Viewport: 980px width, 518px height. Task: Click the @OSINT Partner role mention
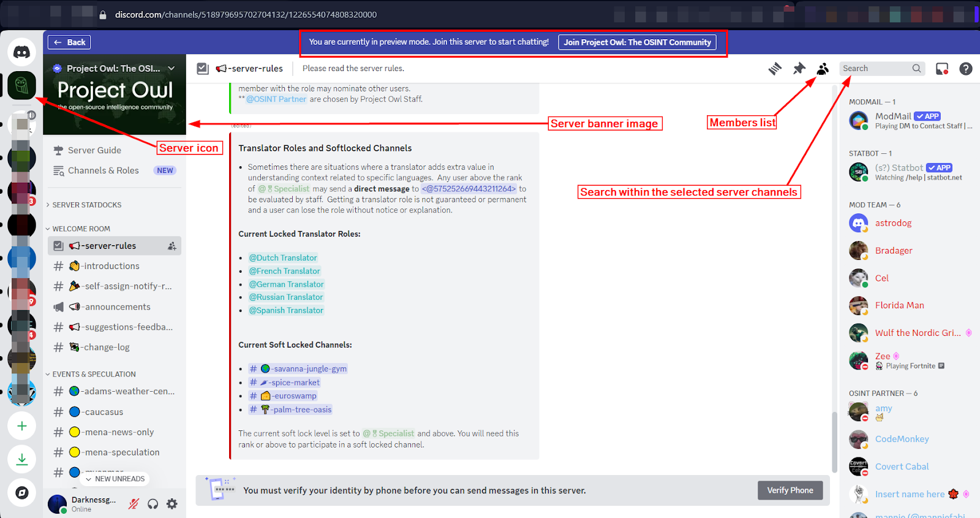click(x=276, y=99)
